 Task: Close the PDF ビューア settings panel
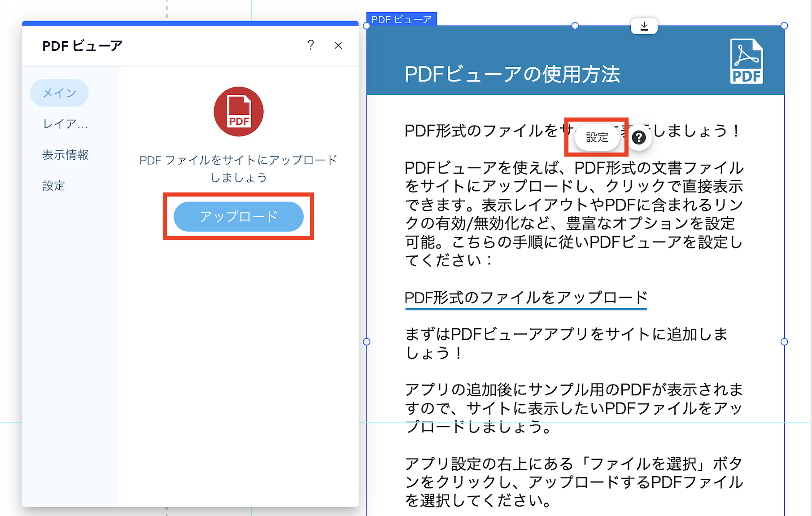[x=338, y=45]
